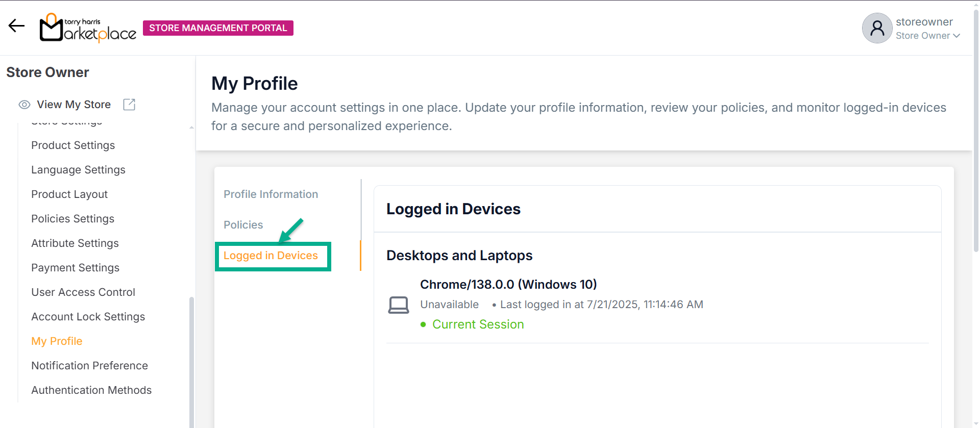The image size is (980, 428).
Task: Switch to the Policies tab
Action: click(243, 225)
